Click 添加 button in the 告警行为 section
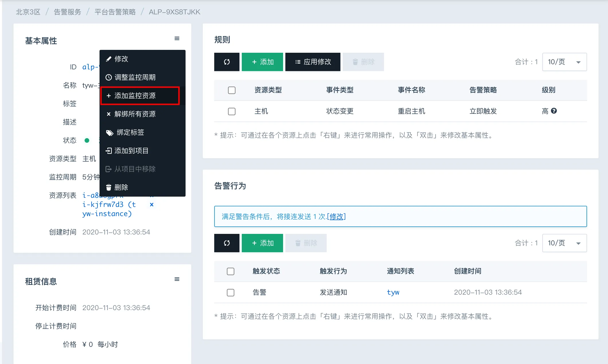Viewport: 608px width, 364px height. pos(262,243)
